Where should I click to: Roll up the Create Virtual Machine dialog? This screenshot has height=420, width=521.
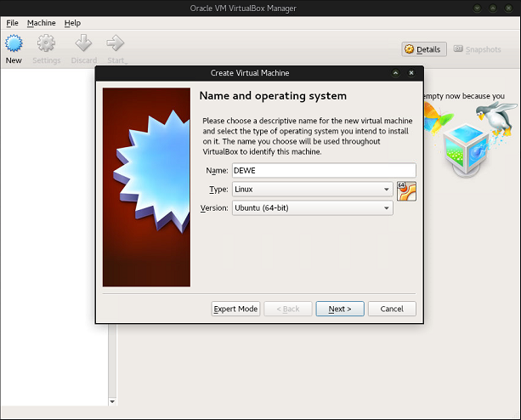(x=395, y=73)
